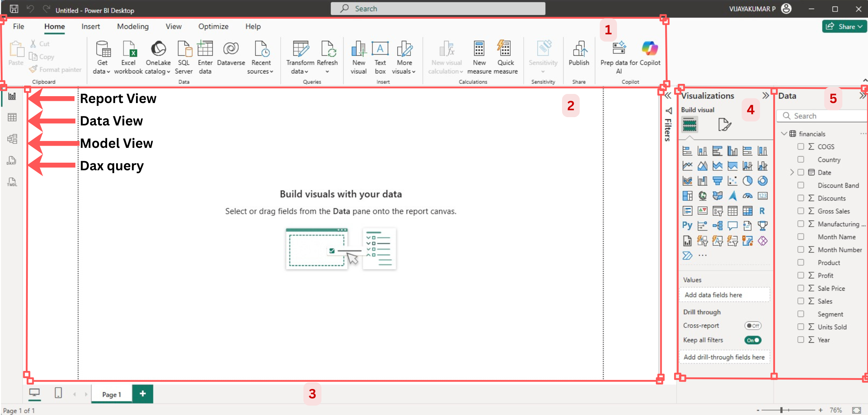The height and width of the screenshot is (415, 868).
Task: Open the Format visual pane icon
Action: click(x=724, y=125)
